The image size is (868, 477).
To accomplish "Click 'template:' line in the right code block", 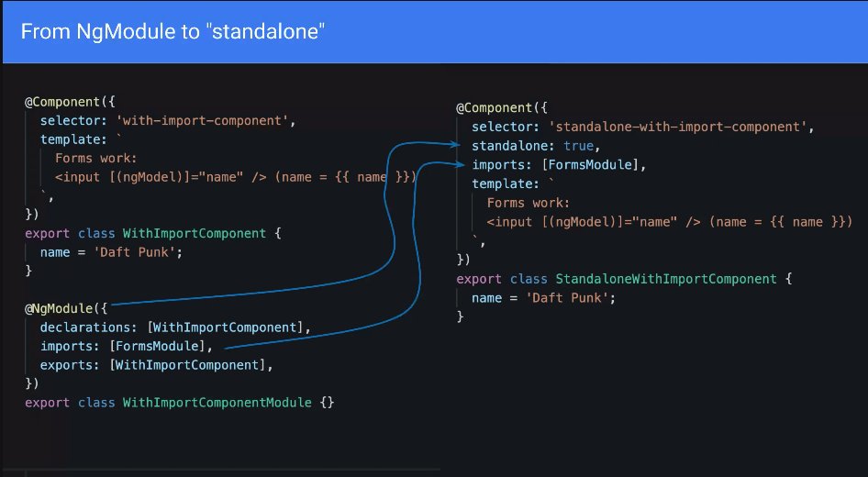I will coord(513,183).
